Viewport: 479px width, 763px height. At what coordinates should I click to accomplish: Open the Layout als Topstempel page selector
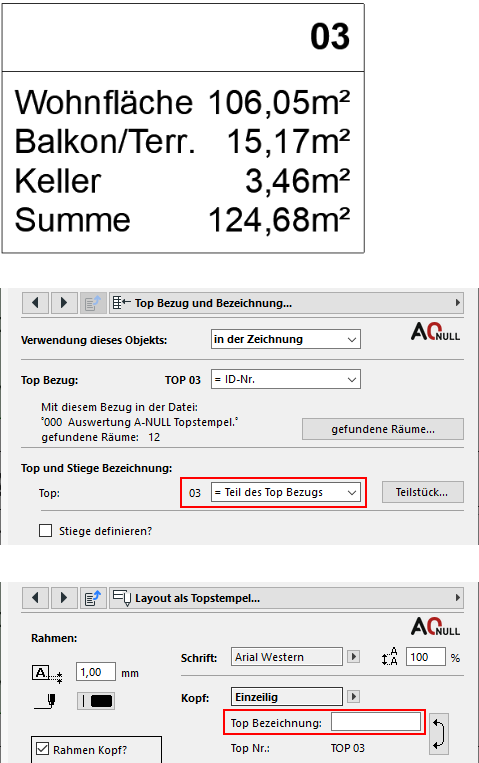[286, 598]
